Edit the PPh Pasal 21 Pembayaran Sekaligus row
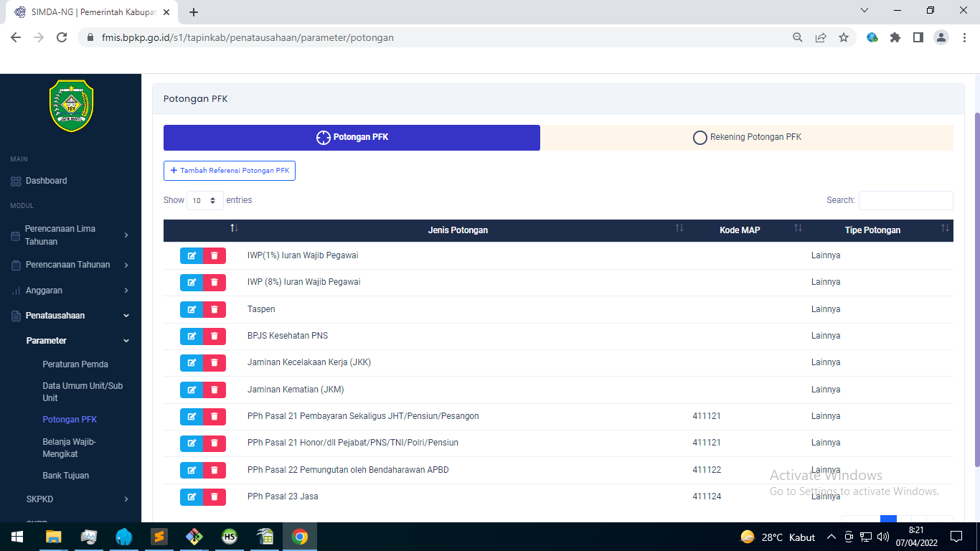 click(x=192, y=417)
